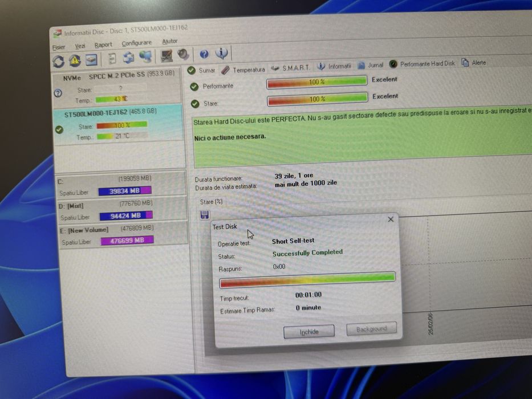Click the 'Short Self-test' text

[x=293, y=241]
